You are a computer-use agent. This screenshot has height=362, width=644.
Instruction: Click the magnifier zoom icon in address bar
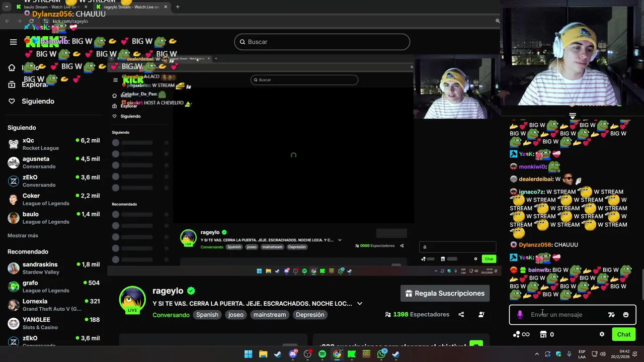pos(498,21)
